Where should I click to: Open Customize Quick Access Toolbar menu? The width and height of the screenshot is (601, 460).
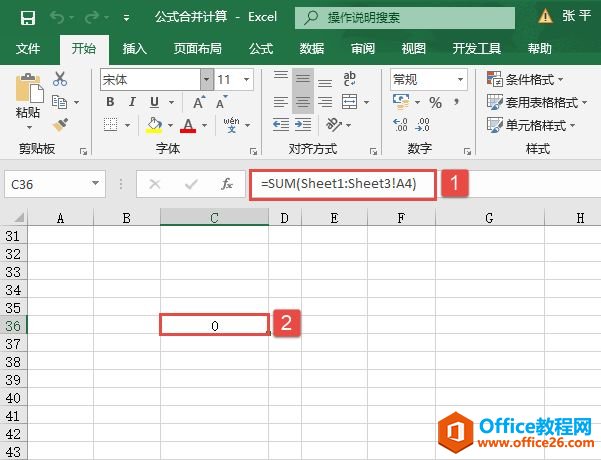[126, 18]
